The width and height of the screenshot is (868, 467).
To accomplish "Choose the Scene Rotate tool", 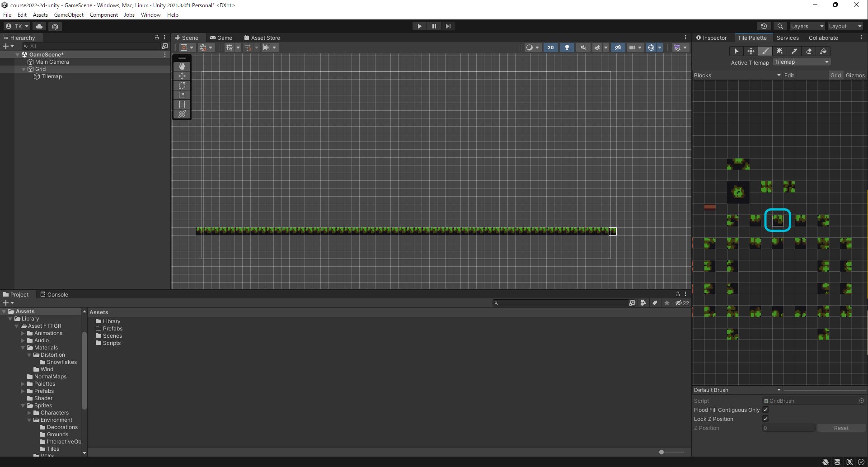I will tap(182, 85).
